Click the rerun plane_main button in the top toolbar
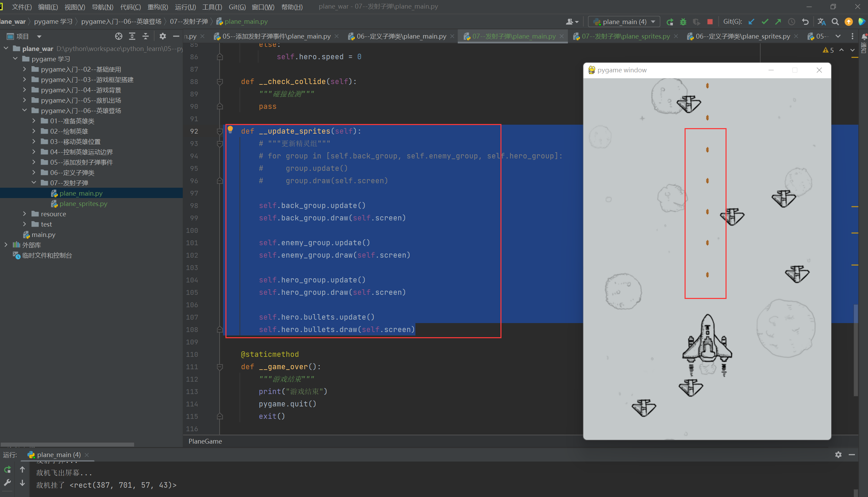The image size is (868, 497). 670,22
